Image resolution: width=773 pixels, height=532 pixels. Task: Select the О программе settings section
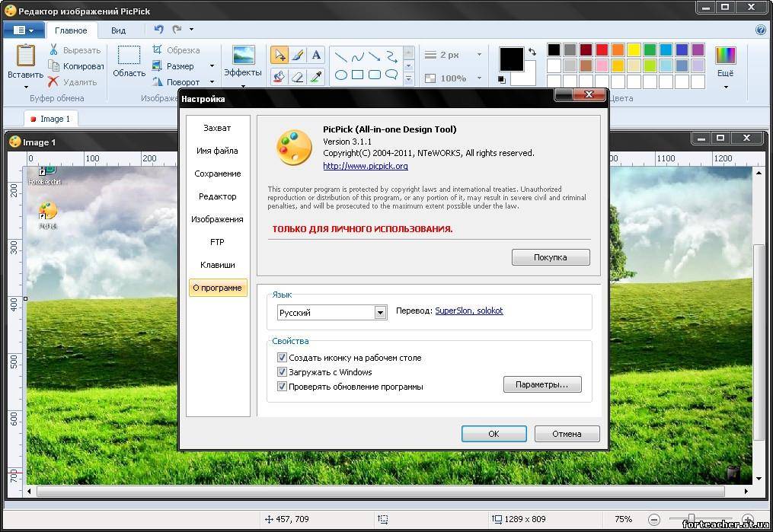pos(217,288)
